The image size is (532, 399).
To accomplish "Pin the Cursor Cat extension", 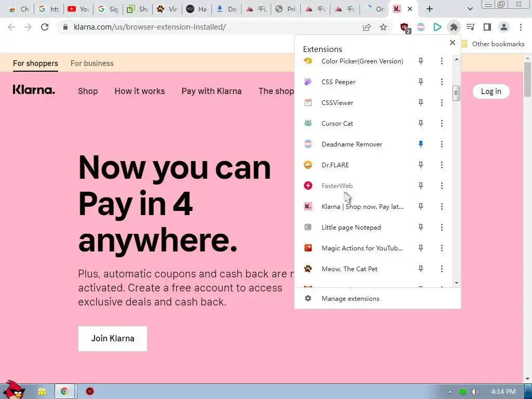I will 421,124.
